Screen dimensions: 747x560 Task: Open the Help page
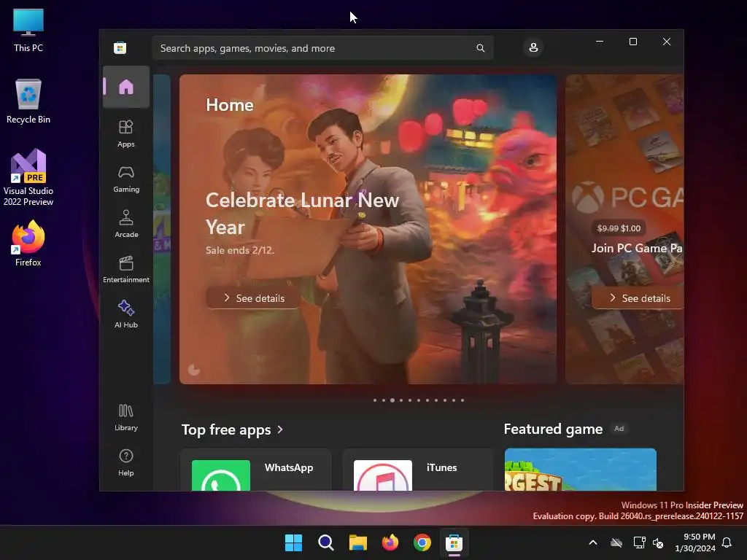[126, 463]
